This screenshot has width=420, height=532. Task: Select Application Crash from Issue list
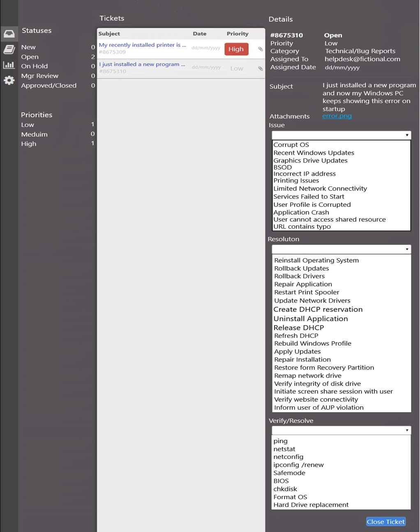pyautogui.click(x=301, y=212)
